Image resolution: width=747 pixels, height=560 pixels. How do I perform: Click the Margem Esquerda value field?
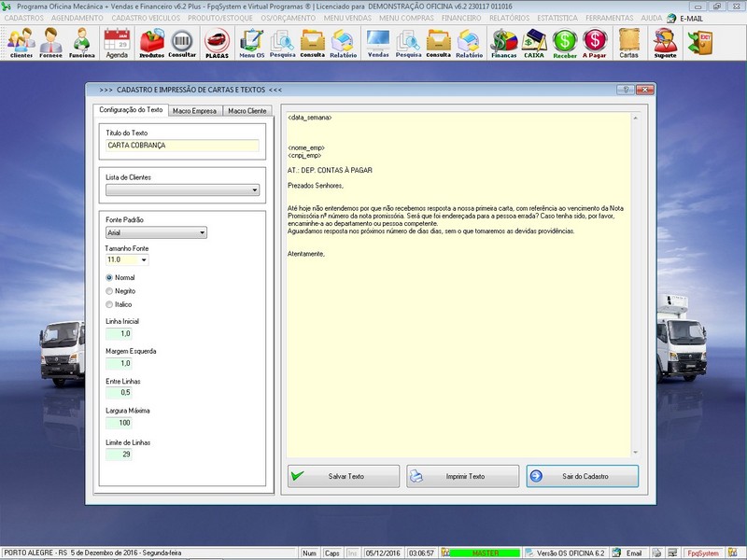(x=119, y=363)
